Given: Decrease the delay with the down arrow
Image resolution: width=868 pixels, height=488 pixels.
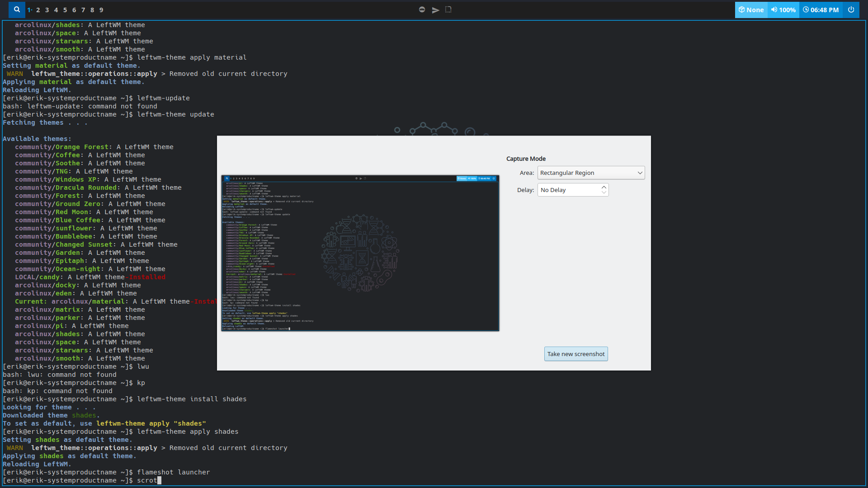Looking at the screenshot, I should tap(604, 192).
